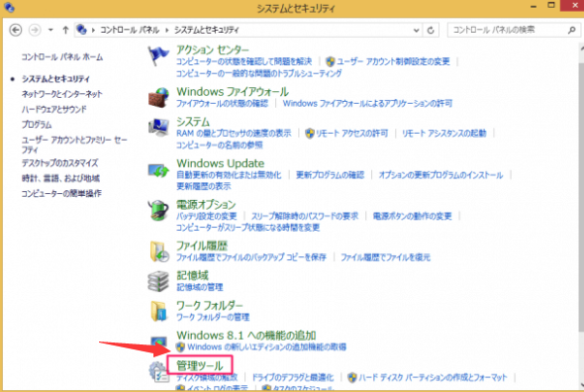This screenshot has height=392, width=584.
Task: Select コントロール パネル in the breadcrumb
Action: click(x=130, y=30)
